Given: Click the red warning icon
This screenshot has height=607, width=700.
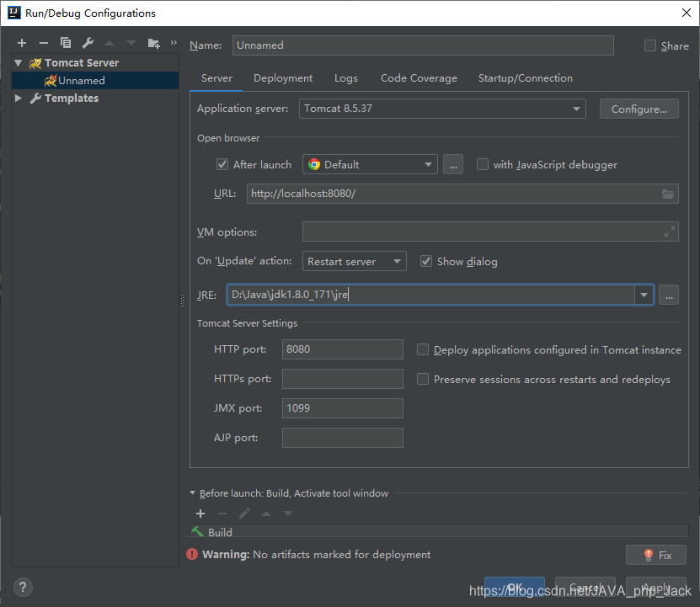Looking at the screenshot, I should pos(192,554).
